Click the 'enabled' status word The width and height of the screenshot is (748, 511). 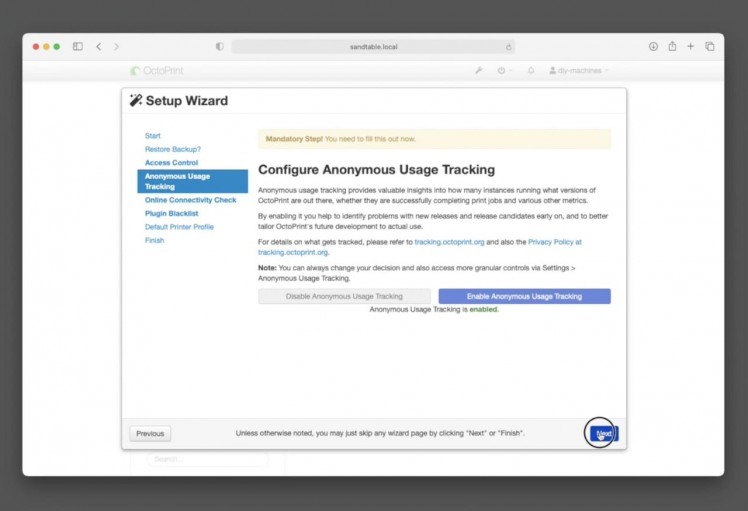pyautogui.click(x=483, y=309)
